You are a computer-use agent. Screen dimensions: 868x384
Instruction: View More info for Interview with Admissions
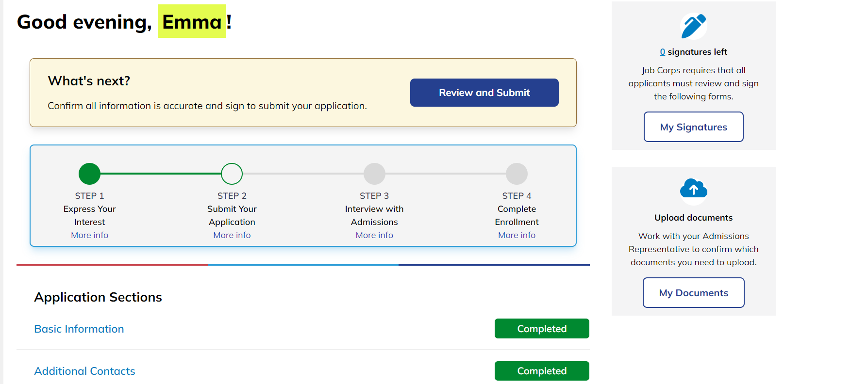[x=374, y=235]
